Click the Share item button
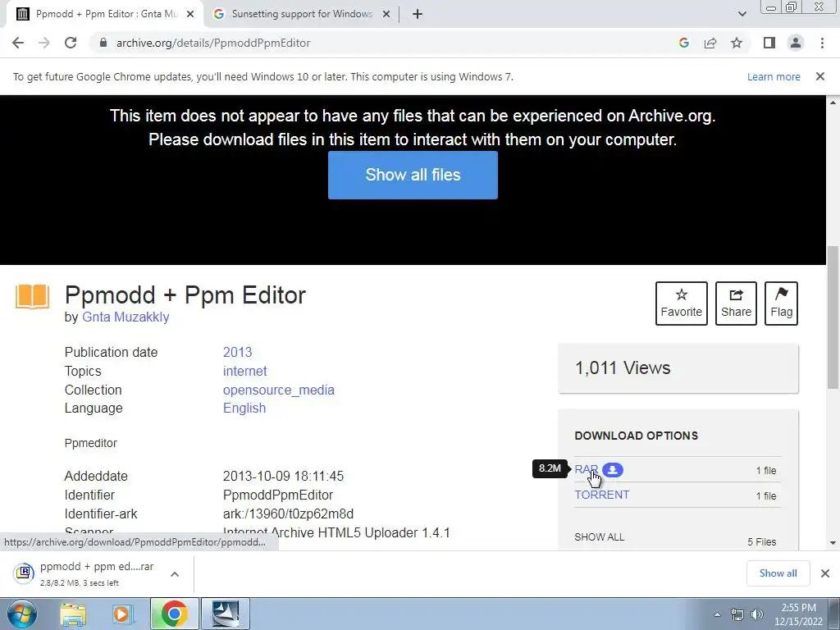840x630 pixels. 736,304
